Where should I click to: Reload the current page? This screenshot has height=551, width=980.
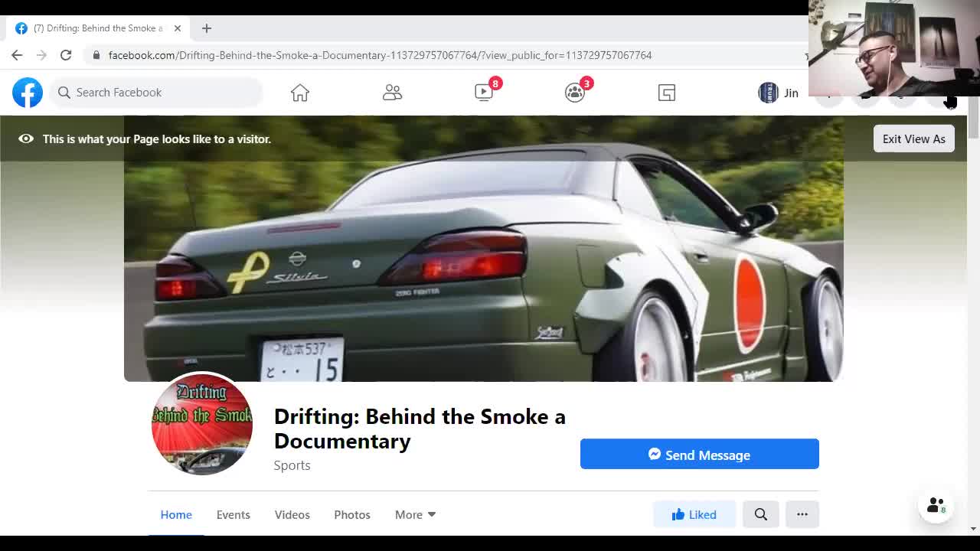[66, 55]
